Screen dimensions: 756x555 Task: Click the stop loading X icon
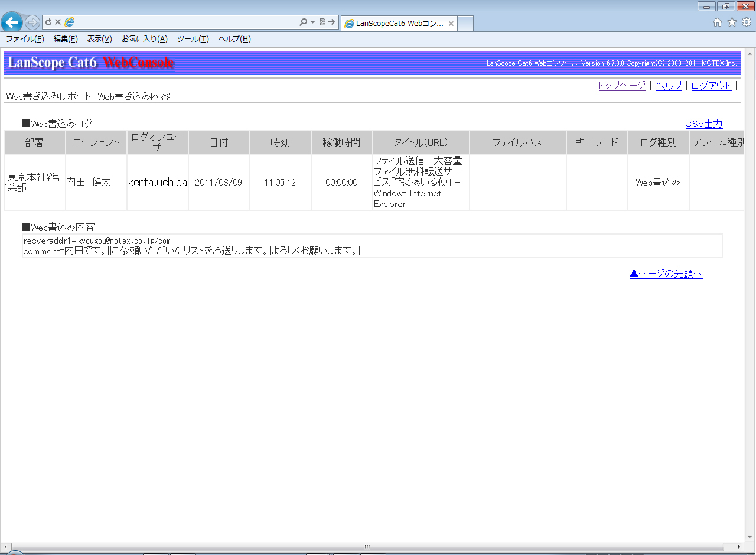click(58, 22)
